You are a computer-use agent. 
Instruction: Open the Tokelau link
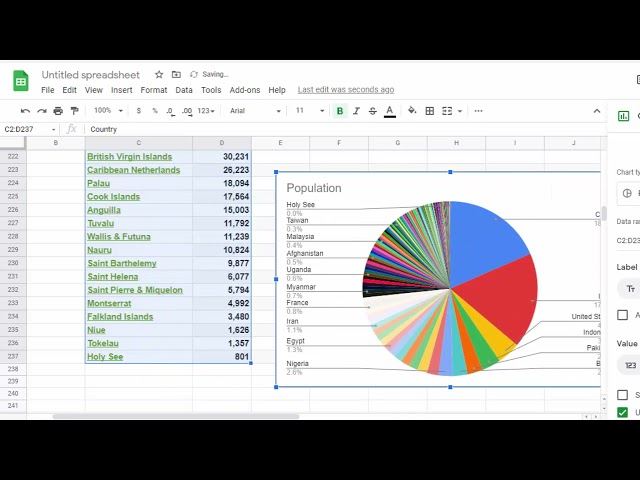point(103,344)
